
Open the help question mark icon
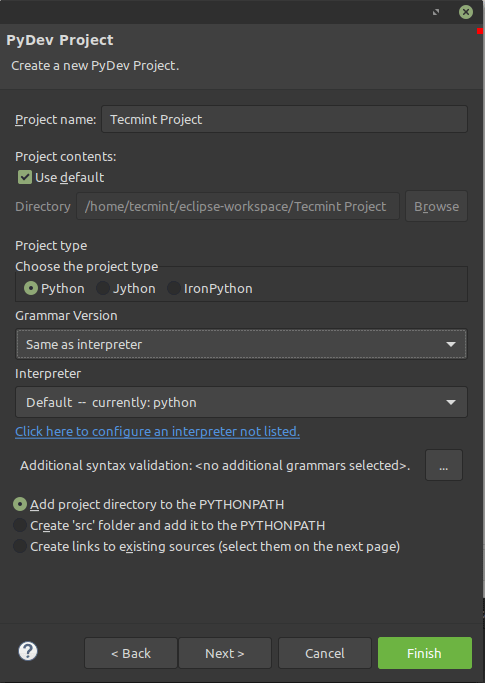click(28, 652)
